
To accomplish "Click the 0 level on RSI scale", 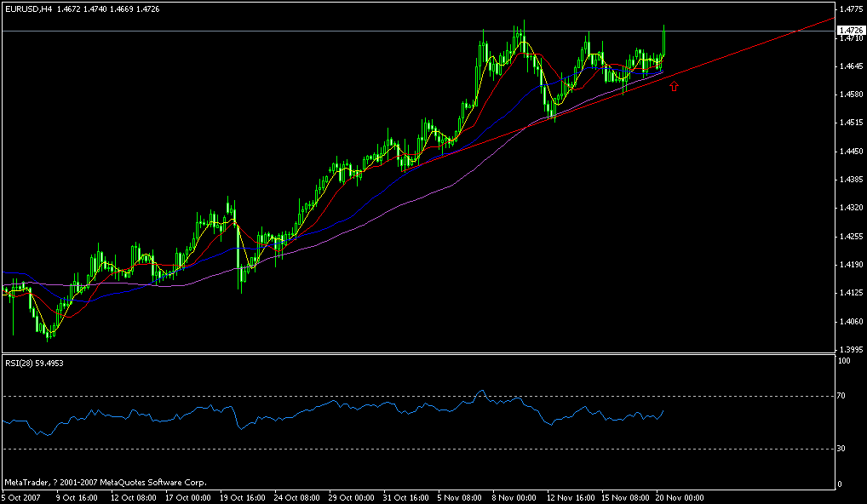I will (841, 484).
